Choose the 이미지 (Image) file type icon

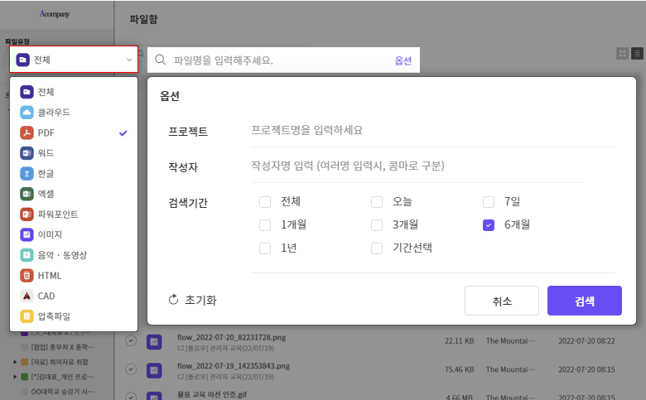pos(27,234)
